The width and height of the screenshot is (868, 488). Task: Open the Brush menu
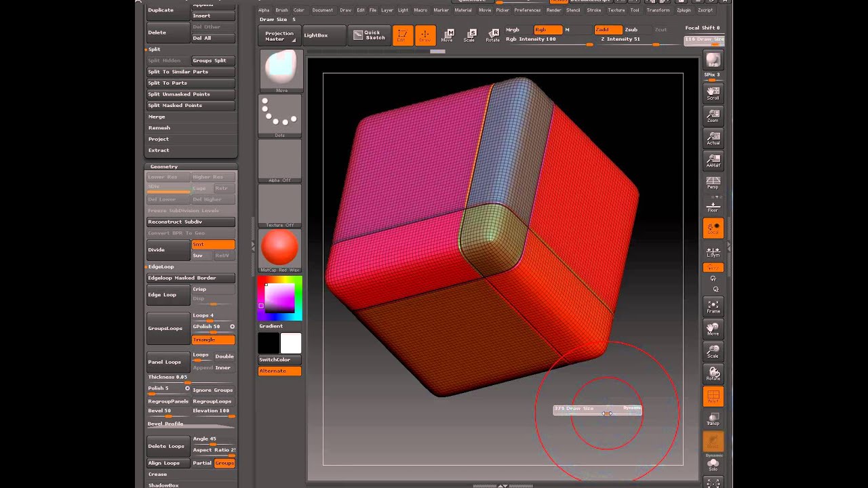(281, 10)
